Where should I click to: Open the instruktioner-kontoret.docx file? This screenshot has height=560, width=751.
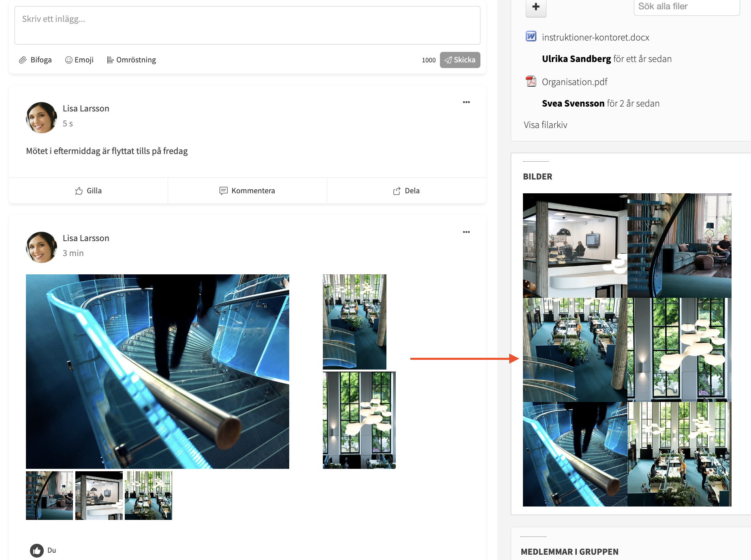click(x=595, y=37)
